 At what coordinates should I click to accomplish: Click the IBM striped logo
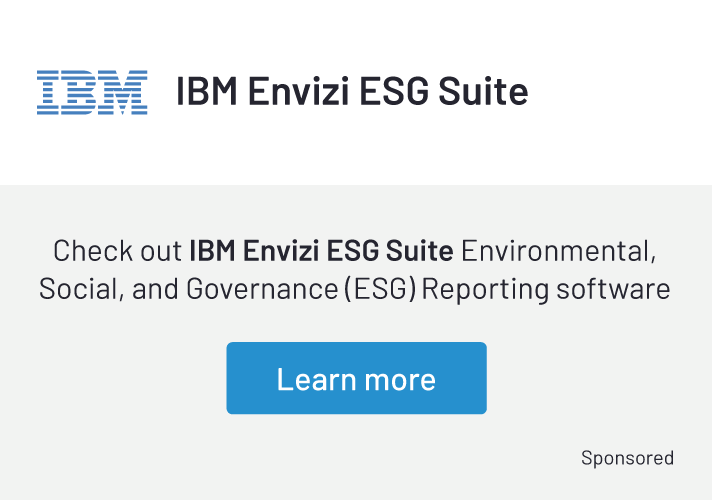[x=92, y=92]
